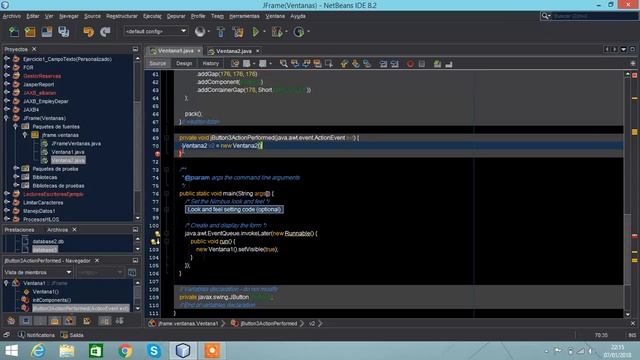
Task: Open the Reestructurar menu
Action: click(122, 16)
